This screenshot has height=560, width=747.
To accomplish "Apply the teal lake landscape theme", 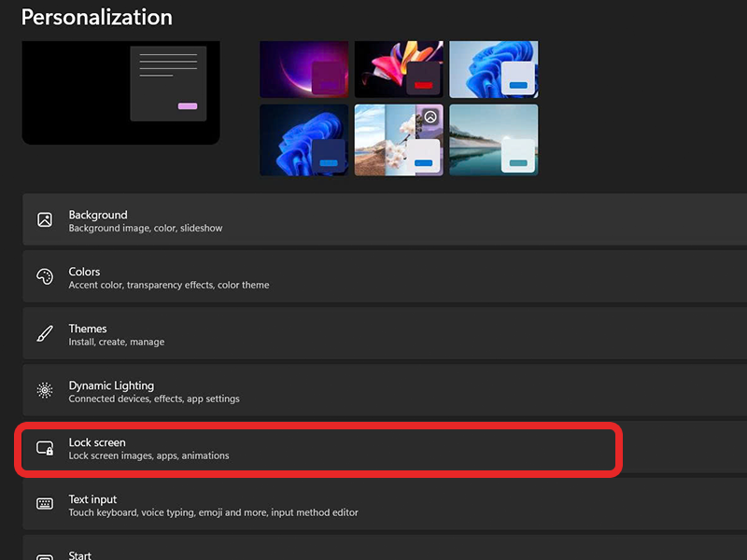I will (x=493, y=139).
